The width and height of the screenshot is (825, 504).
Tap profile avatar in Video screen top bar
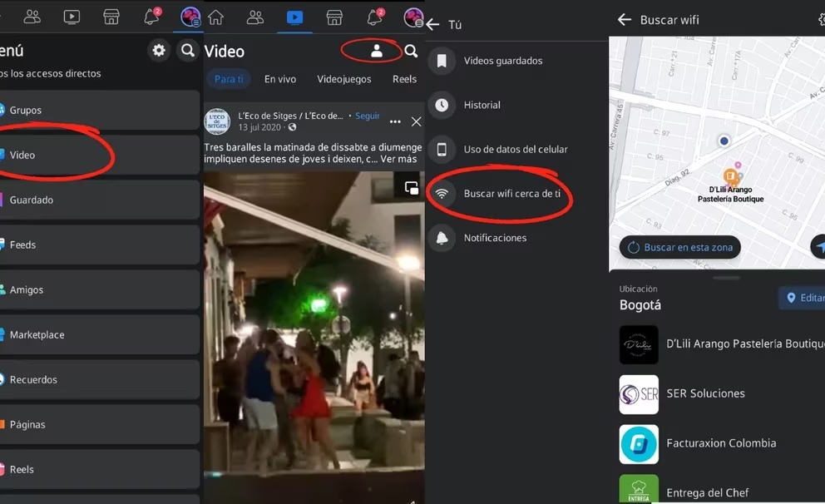(413, 17)
